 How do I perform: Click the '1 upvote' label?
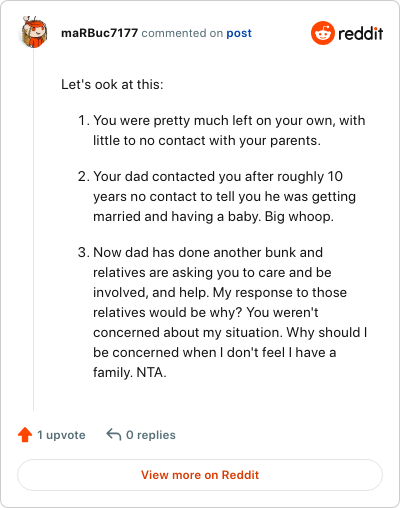tap(61, 435)
